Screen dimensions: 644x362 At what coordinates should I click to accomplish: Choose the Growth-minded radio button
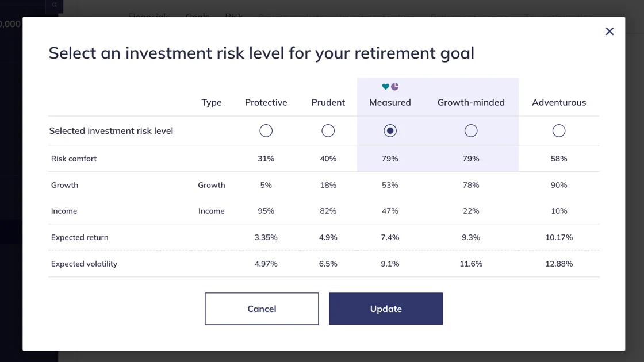coord(471,131)
